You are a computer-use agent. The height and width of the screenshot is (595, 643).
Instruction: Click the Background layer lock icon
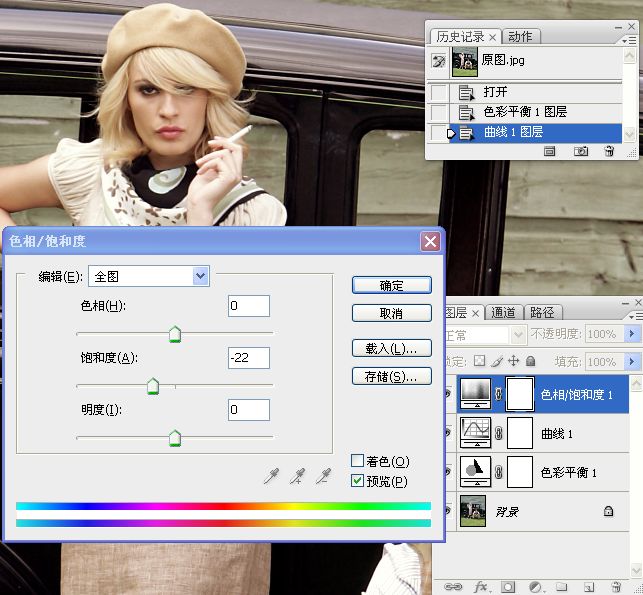[x=609, y=511]
